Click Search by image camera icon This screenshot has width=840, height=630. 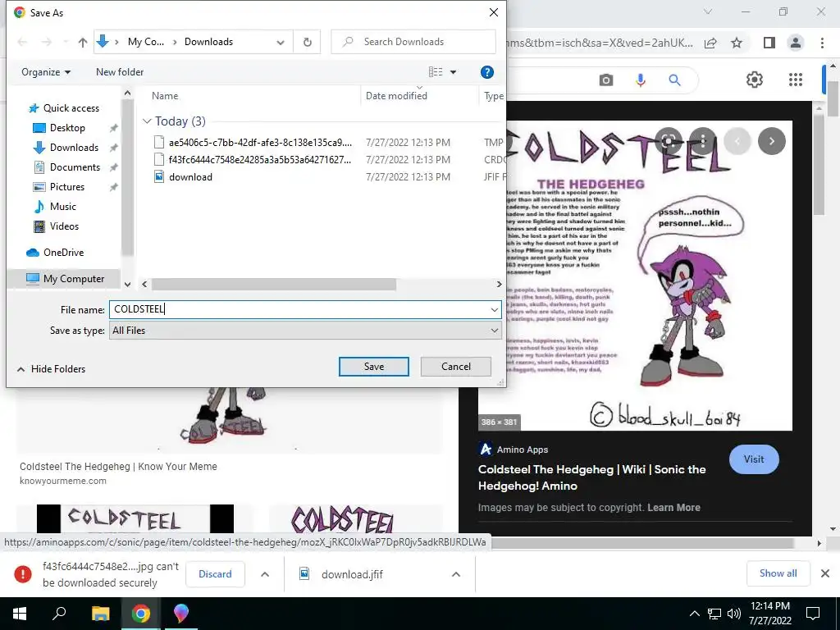[606, 80]
